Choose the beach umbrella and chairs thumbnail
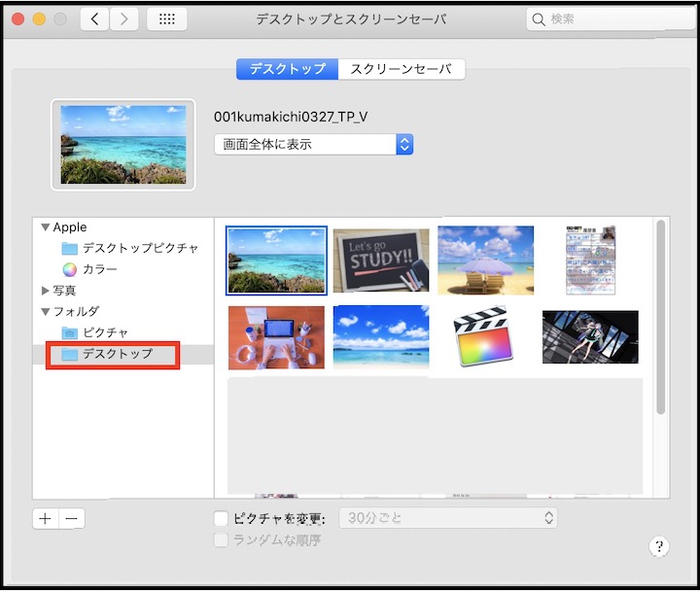Image resolution: width=700 pixels, height=591 pixels. point(486,261)
